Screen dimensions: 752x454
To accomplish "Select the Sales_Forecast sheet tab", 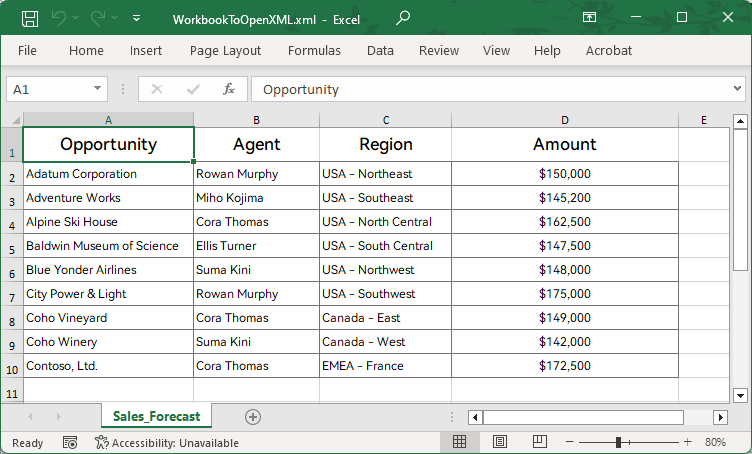I will click(156, 416).
